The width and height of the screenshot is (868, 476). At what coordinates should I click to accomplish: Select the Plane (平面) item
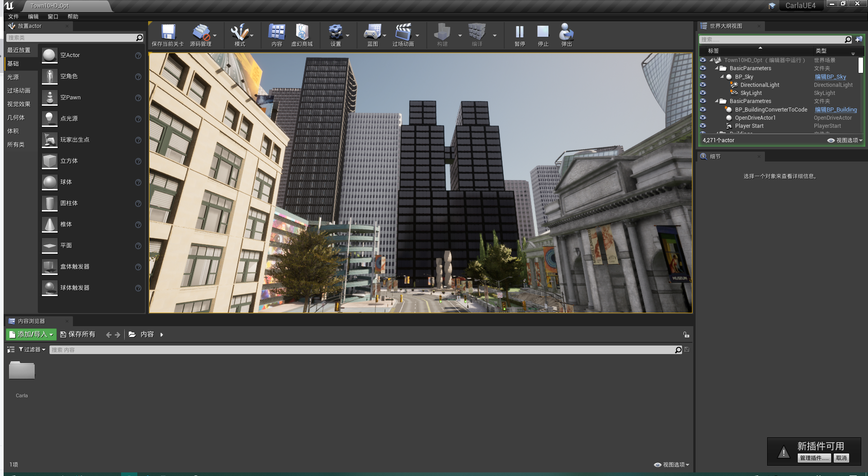pyautogui.click(x=91, y=246)
